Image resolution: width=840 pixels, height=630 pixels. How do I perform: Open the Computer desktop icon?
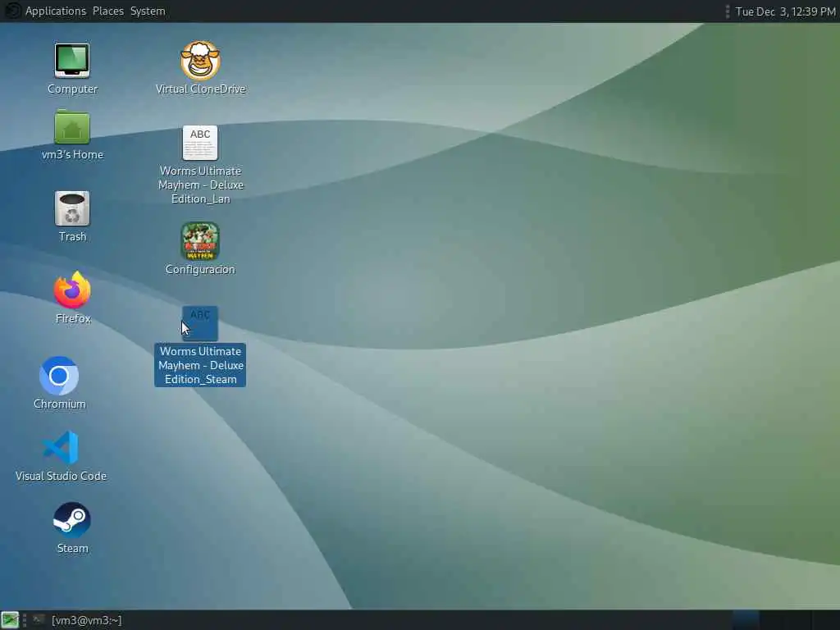click(x=72, y=61)
